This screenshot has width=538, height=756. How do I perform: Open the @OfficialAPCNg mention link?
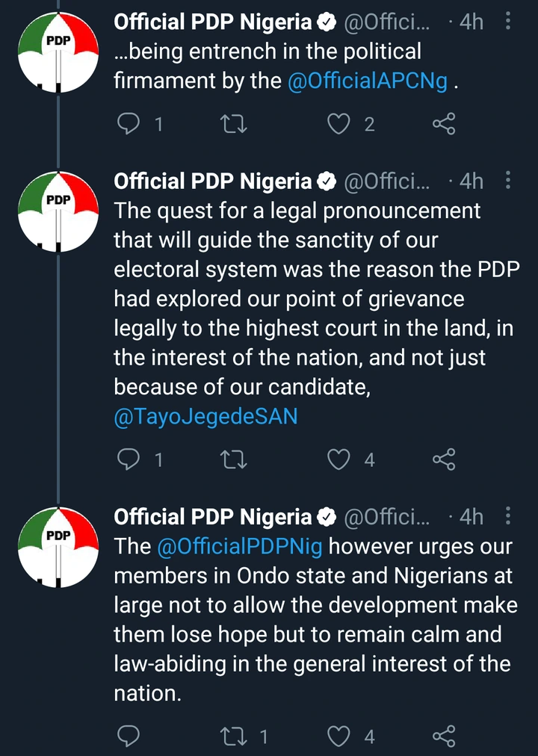368,81
